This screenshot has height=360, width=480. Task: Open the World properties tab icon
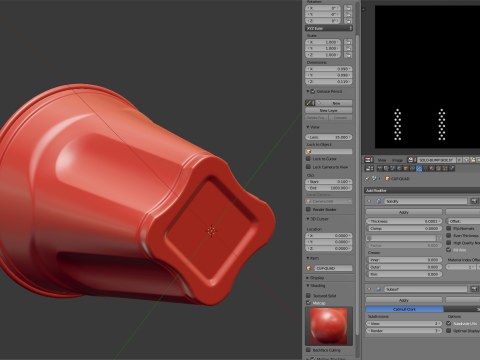tap(399, 169)
